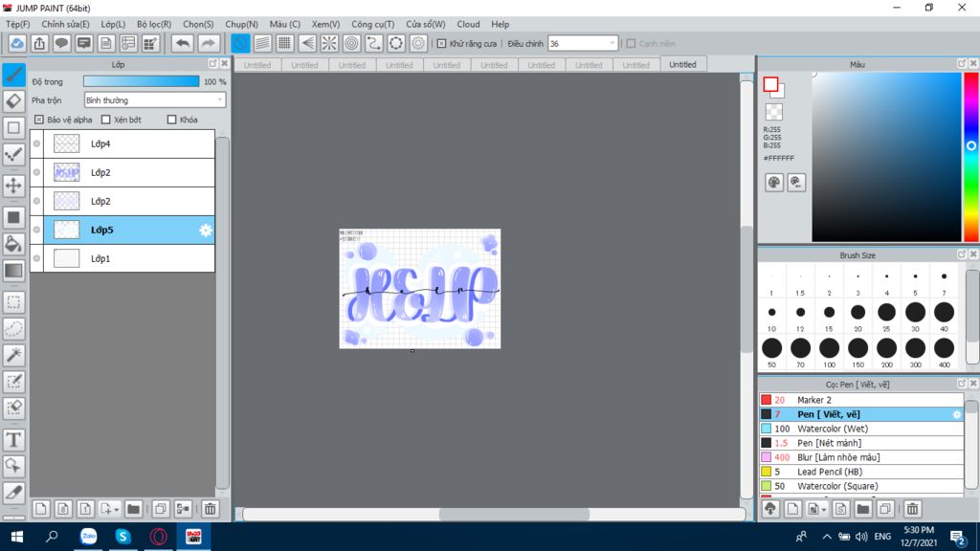This screenshot has height=551, width=980.
Task: Open the Chỉnh sửa(E) menu
Action: [66, 24]
